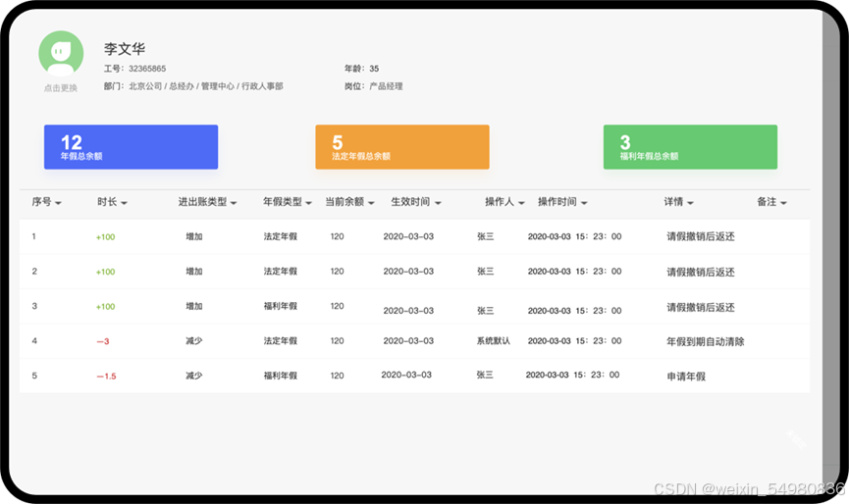This screenshot has height=504, width=849.
Task: Open the 进出账类型 column filter
Action: click(234, 203)
